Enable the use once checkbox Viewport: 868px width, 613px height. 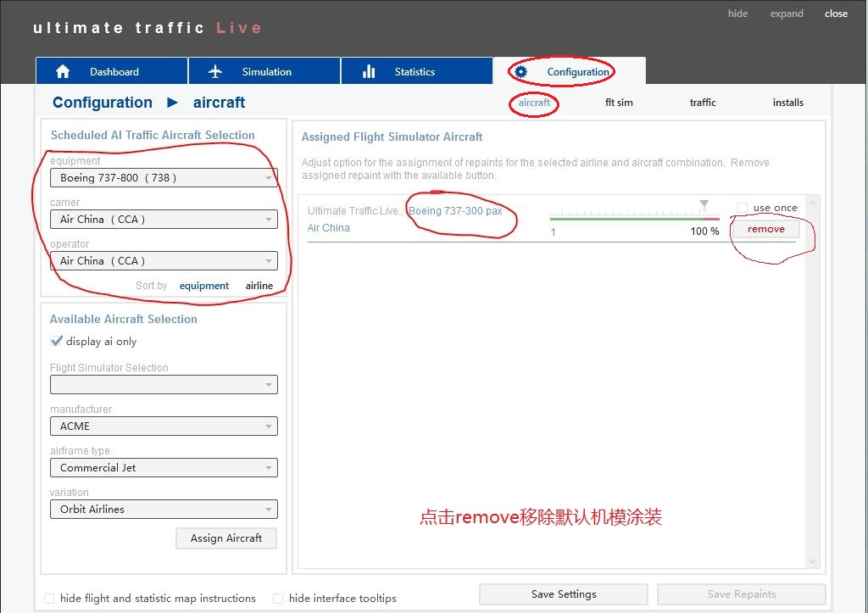pos(743,208)
